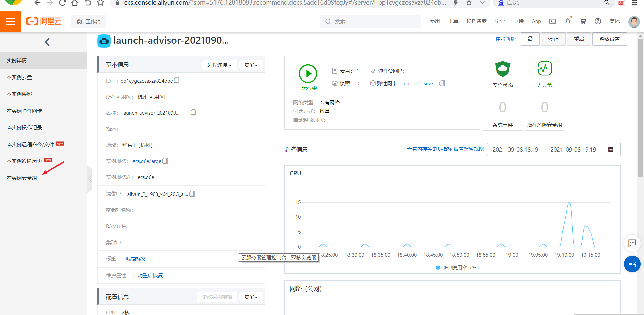This screenshot has width=644, height=315.
Task: Open 释放设置 release settings
Action: pyautogui.click(x=609, y=39)
